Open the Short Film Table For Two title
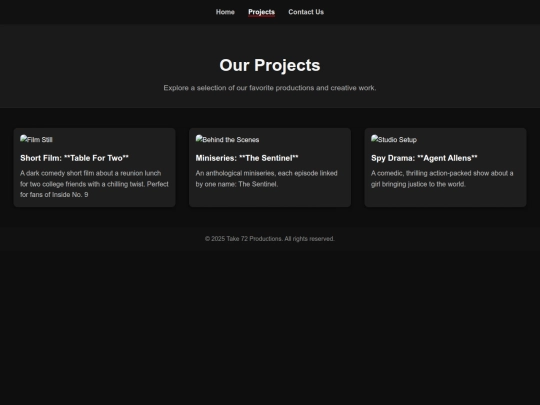Viewport: 540px width, 405px height. tap(74, 158)
